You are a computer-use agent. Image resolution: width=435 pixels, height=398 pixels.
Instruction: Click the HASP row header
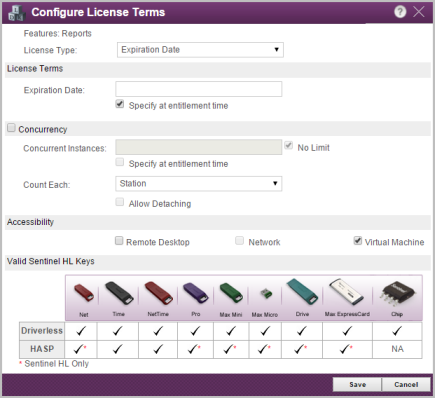click(x=42, y=349)
